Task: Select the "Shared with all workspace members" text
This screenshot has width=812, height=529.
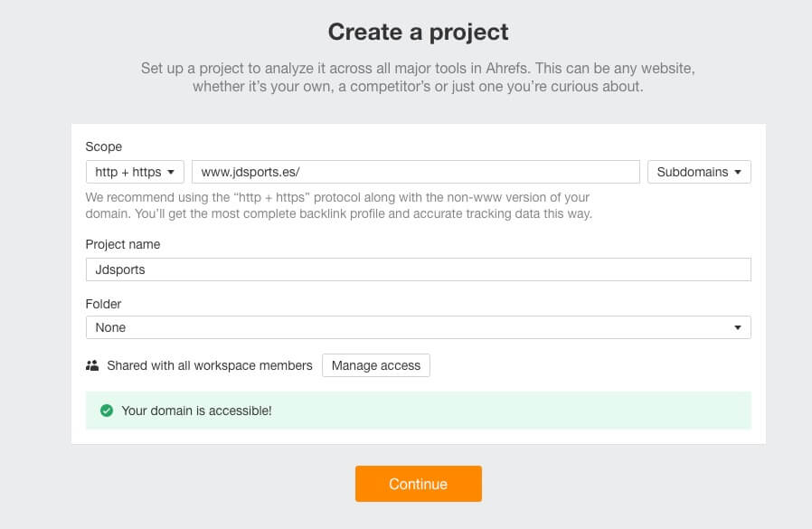Action: (209, 365)
